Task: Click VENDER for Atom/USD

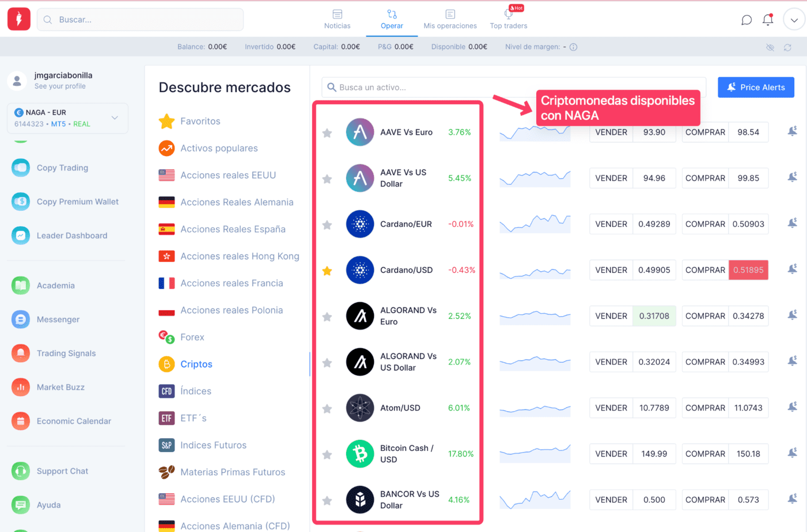Action: tap(611, 408)
